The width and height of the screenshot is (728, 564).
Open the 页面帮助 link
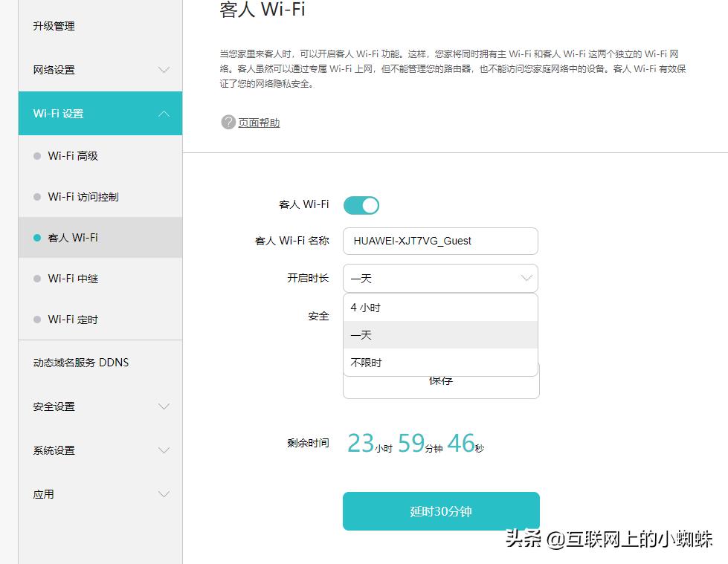[x=257, y=123]
